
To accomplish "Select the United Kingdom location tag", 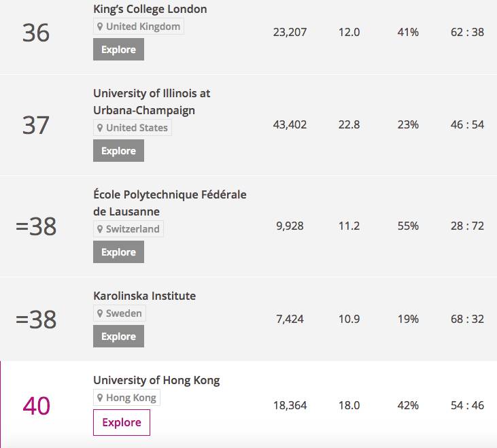I will coord(139,27).
